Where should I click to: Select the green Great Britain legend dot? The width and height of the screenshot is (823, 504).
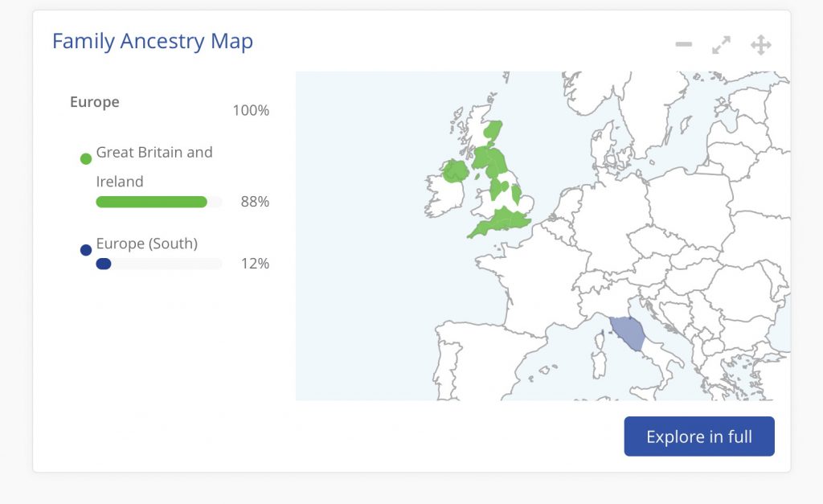click(x=86, y=158)
